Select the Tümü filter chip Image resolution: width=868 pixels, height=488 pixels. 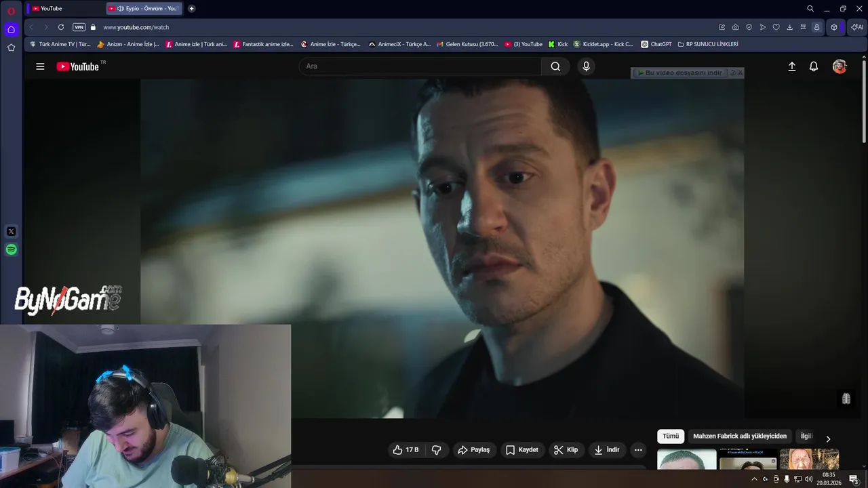point(671,436)
